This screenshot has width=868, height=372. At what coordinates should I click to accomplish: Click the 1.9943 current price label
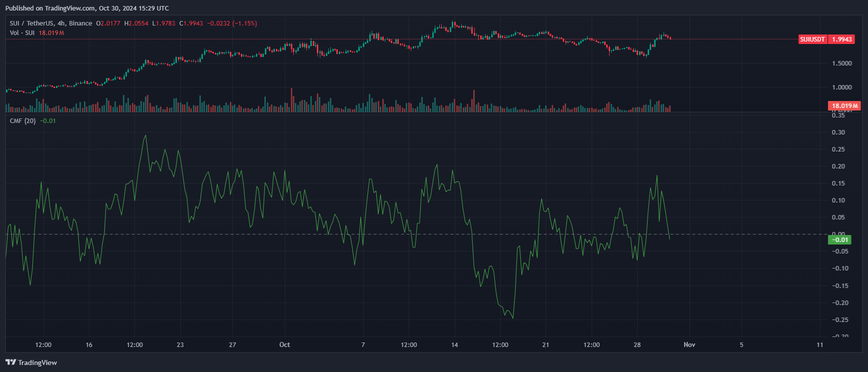coord(842,39)
